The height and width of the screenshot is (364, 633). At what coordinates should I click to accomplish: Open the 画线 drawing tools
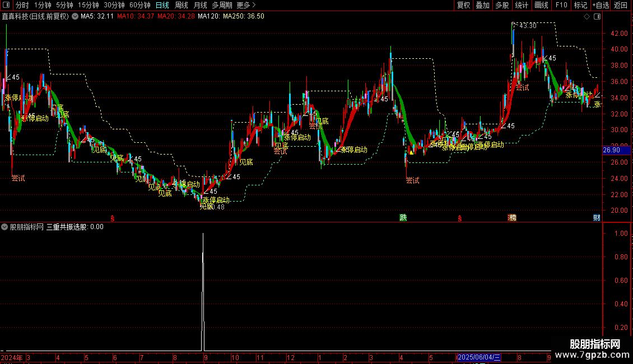541,5
